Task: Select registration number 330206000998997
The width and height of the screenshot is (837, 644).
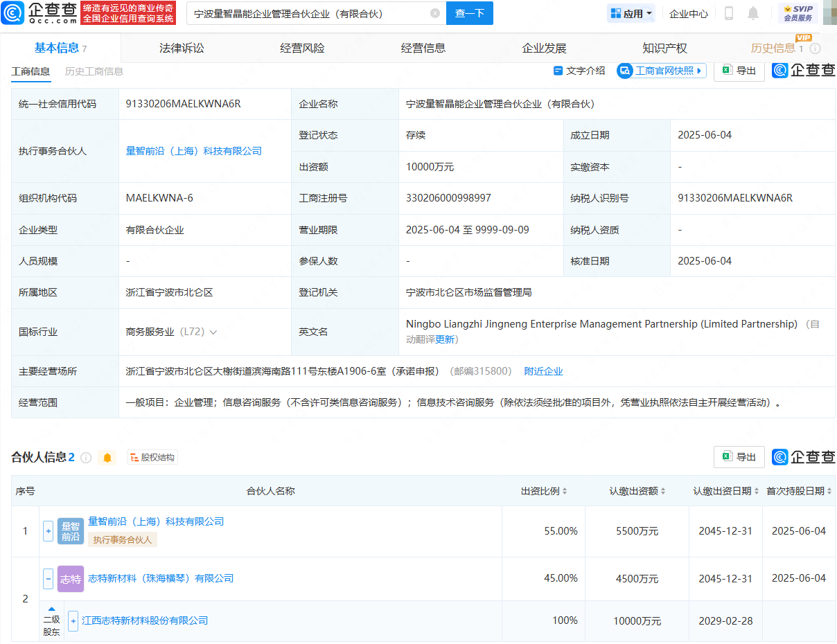Action: point(448,198)
